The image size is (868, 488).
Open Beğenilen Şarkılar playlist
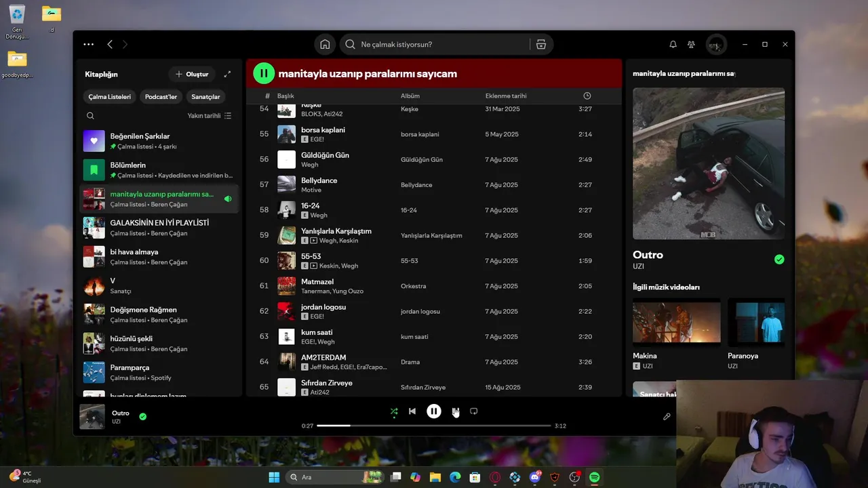coord(159,141)
